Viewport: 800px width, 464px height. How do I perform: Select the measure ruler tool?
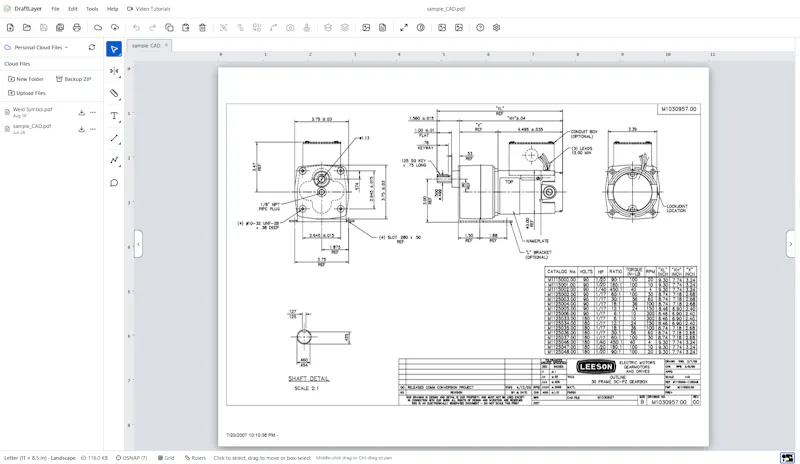[114, 93]
